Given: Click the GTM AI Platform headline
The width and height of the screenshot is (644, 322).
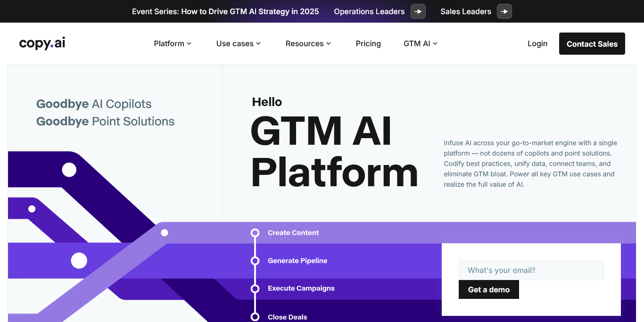Looking at the screenshot, I should (334, 152).
